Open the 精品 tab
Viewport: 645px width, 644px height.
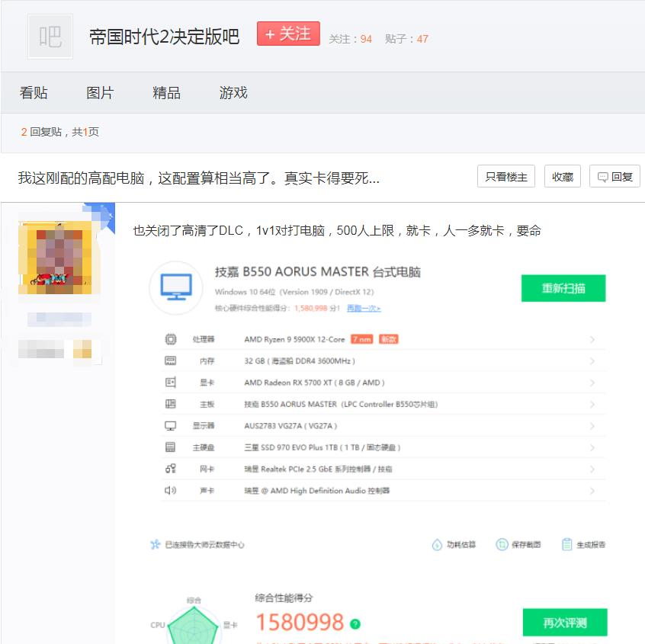[167, 93]
